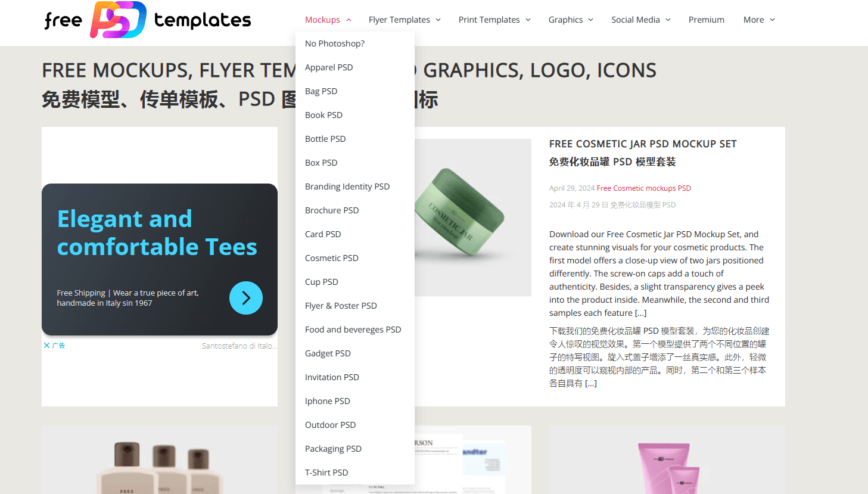Expand the Graphics dropdown menu

tap(570, 19)
